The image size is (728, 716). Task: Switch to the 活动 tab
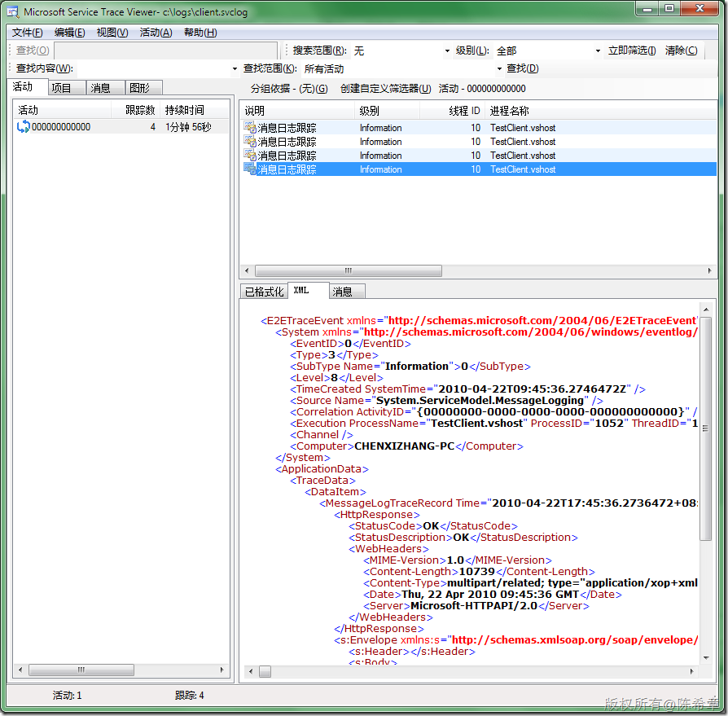(x=28, y=87)
